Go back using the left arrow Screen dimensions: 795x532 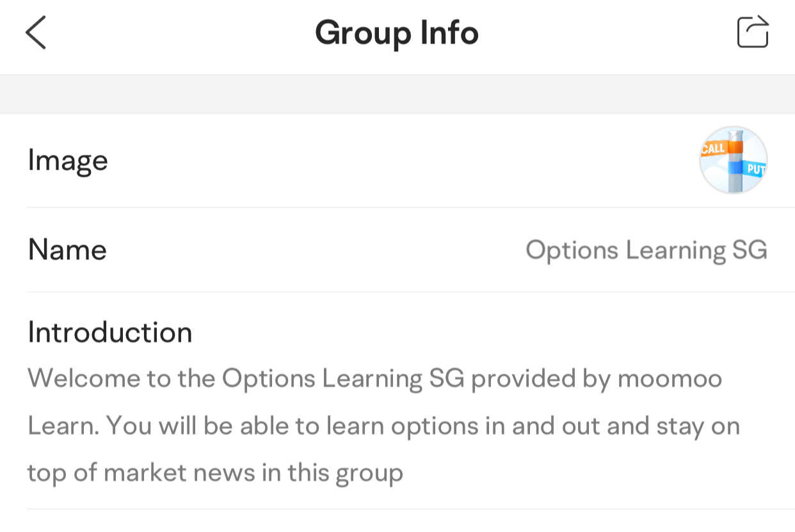click(x=36, y=33)
